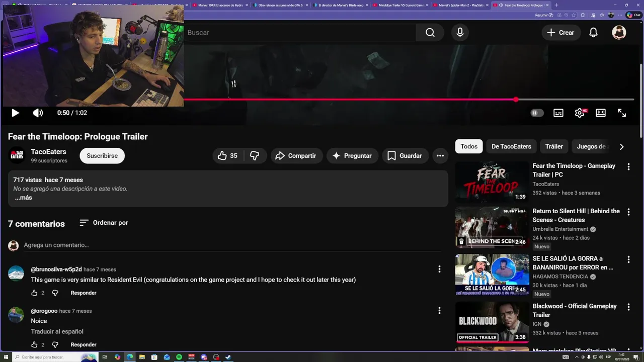
Task: Open Spotify from the taskbar
Action: click(179, 357)
